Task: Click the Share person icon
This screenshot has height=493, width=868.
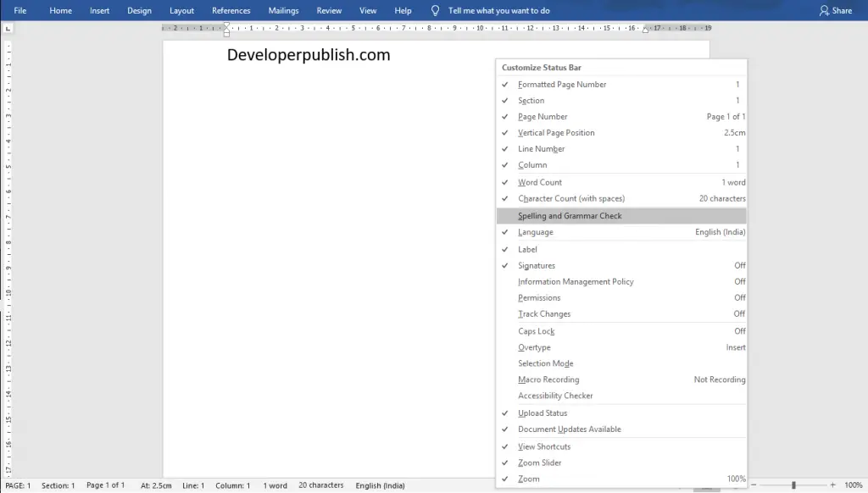Action: click(x=824, y=10)
